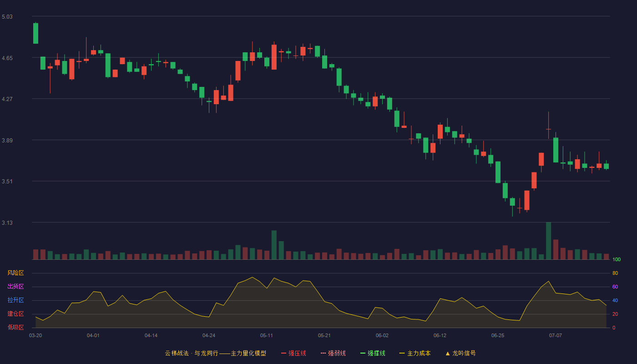
Task: Click the 4.65 price axis label
Action: point(7,58)
